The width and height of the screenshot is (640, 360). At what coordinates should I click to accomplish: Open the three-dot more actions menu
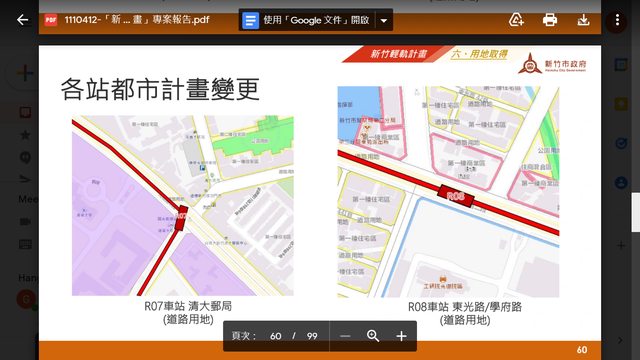tap(617, 20)
